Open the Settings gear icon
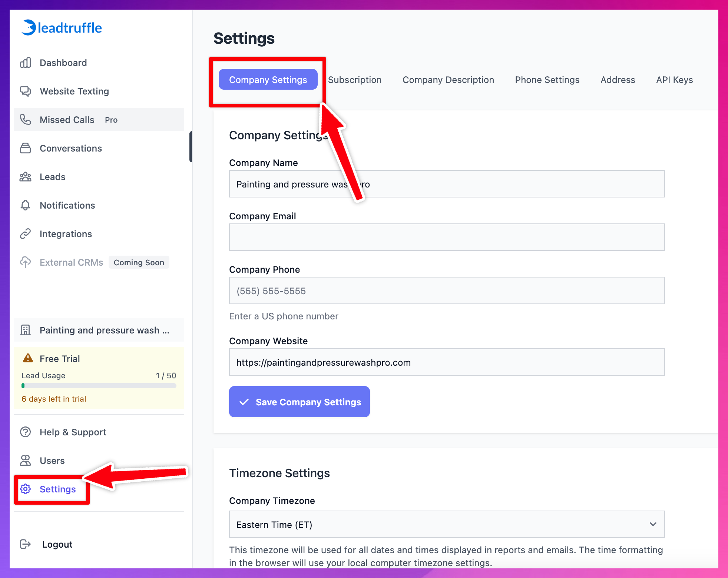This screenshot has height=578, width=728. point(25,489)
